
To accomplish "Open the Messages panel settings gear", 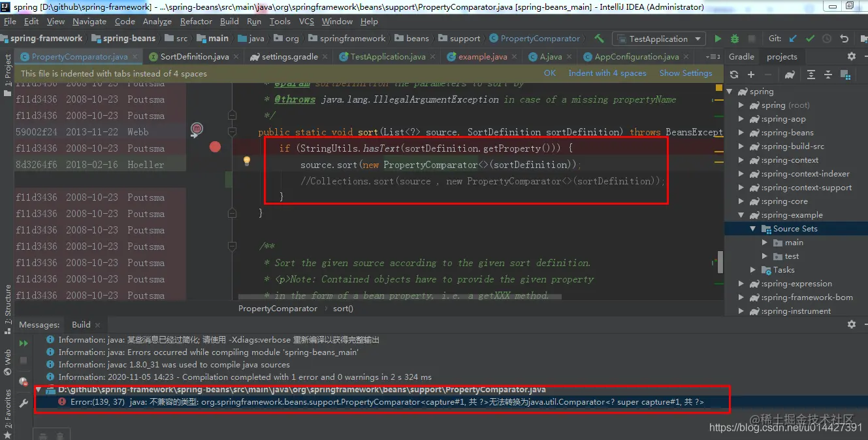I will point(851,324).
